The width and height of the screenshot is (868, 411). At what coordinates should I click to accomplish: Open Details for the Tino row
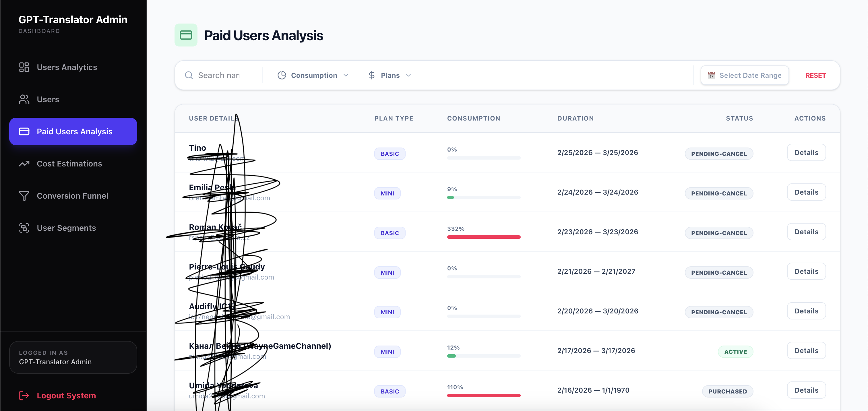[806, 153]
